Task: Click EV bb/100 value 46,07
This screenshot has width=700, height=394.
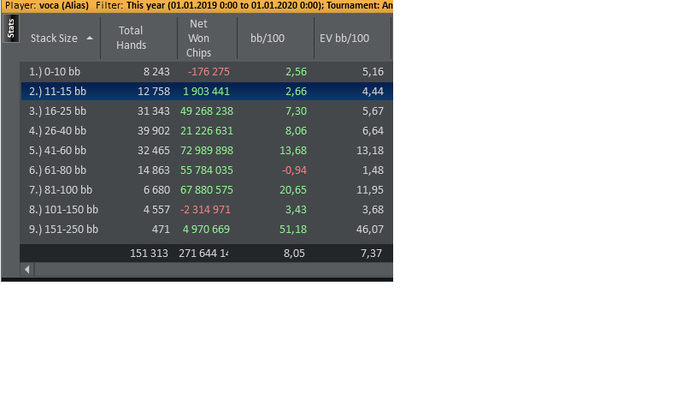Action: tap(370, 229)
